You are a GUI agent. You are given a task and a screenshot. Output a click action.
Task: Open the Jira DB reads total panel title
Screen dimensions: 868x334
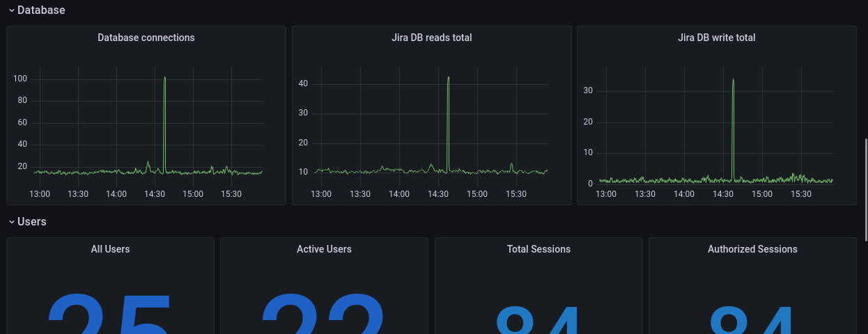pyautogui.click(x=432, y=38)
